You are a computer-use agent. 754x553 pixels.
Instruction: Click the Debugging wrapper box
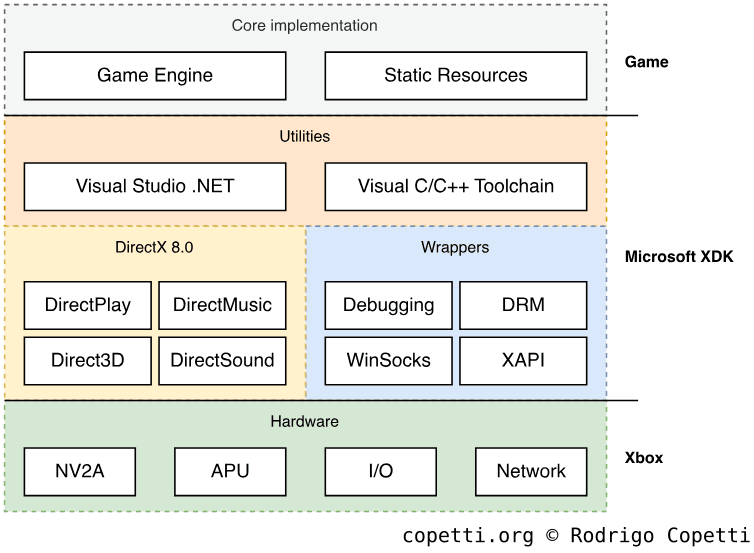(x=388, y=305)
